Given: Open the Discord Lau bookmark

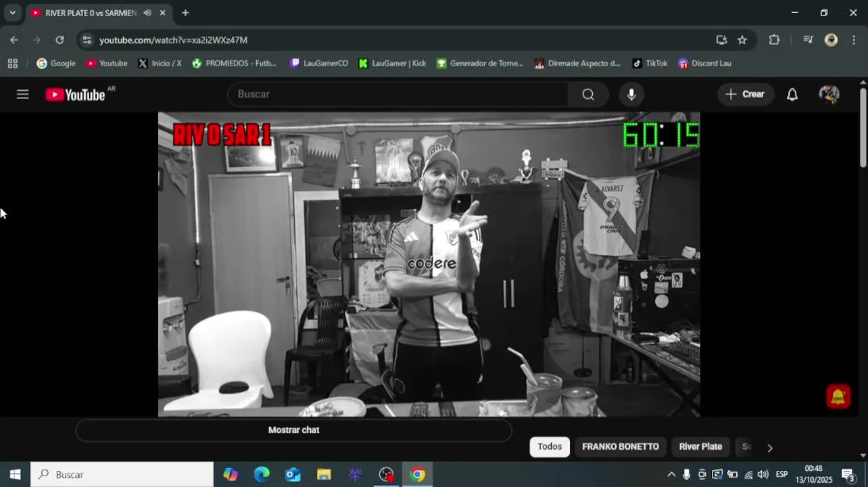Looking at the screenshot, I should pyautogui.click(x=705, y=64).
